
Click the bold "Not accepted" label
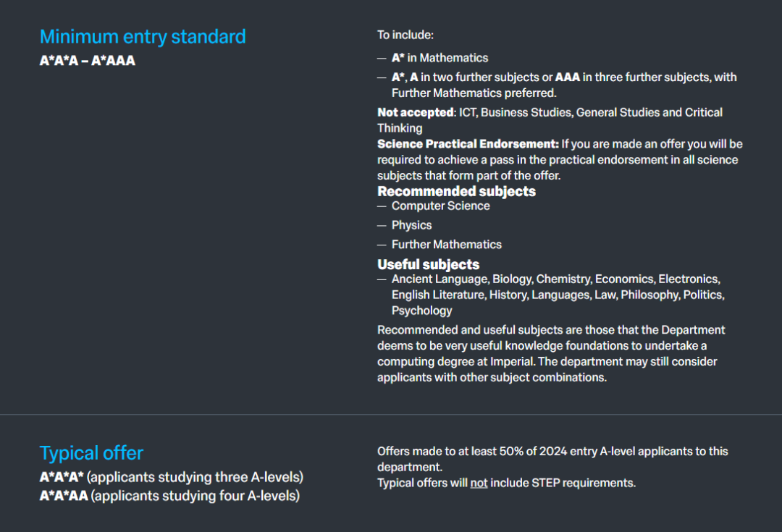point(416,112)
